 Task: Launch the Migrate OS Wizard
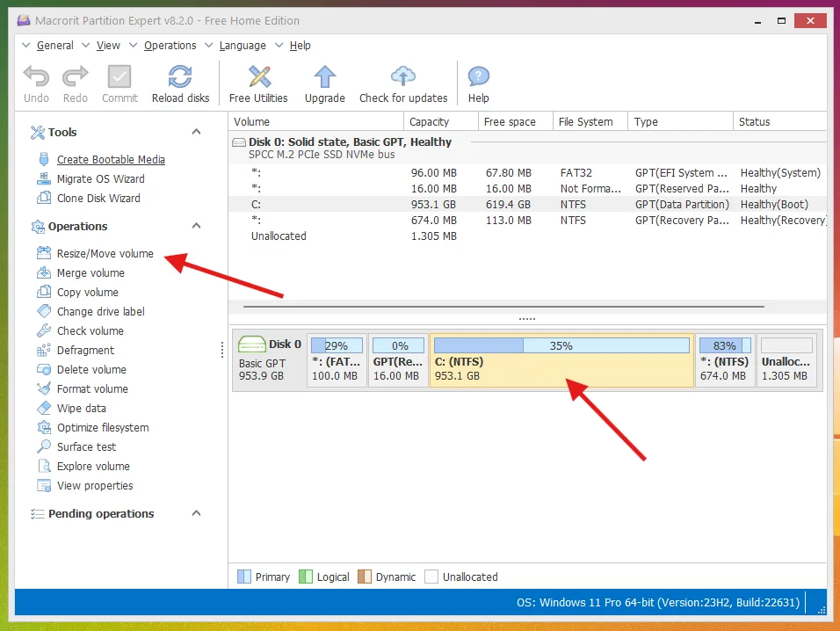100,179
